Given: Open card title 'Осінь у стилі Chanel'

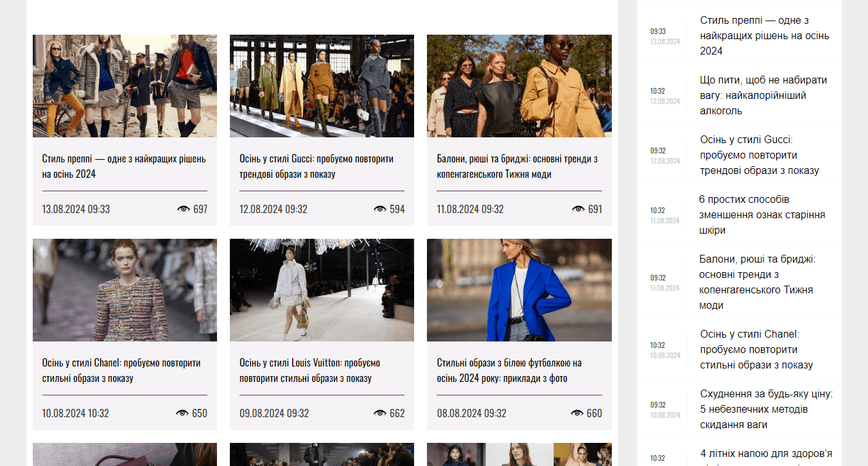Looking at the screenshot, I should tap(121, 370).
